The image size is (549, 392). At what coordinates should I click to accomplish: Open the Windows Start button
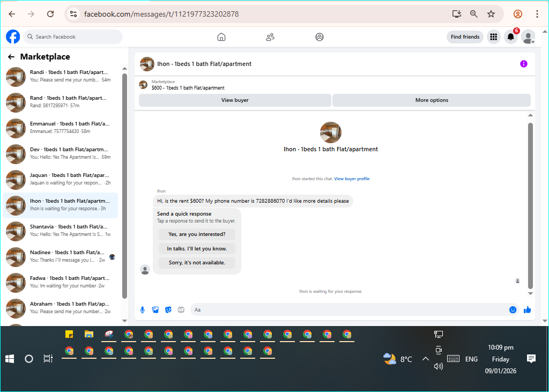pos(10,359)
